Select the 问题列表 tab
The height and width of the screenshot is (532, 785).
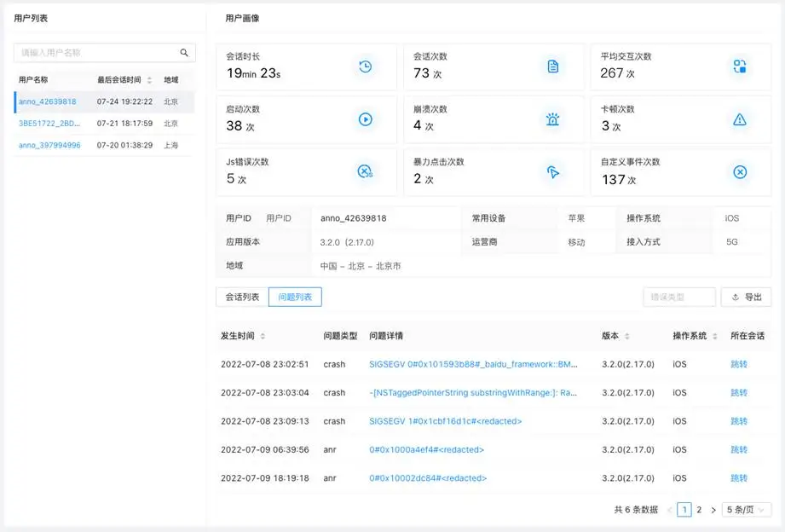point(295,297)
